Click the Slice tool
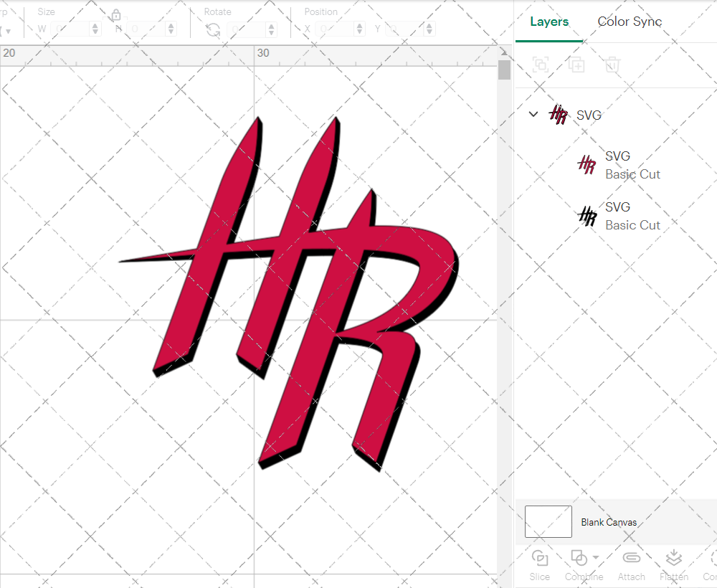Viewport: 717px width, 588px height. pos(540,565)
